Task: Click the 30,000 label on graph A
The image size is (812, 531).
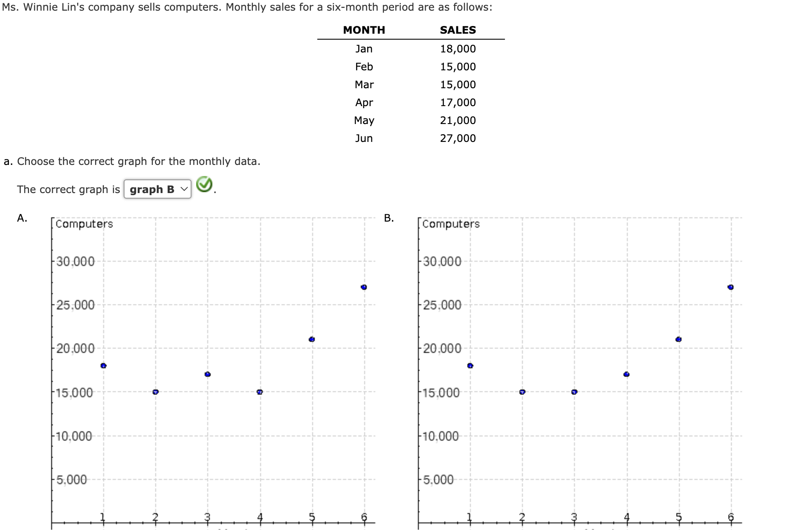Action: click(x=75, y=261)
